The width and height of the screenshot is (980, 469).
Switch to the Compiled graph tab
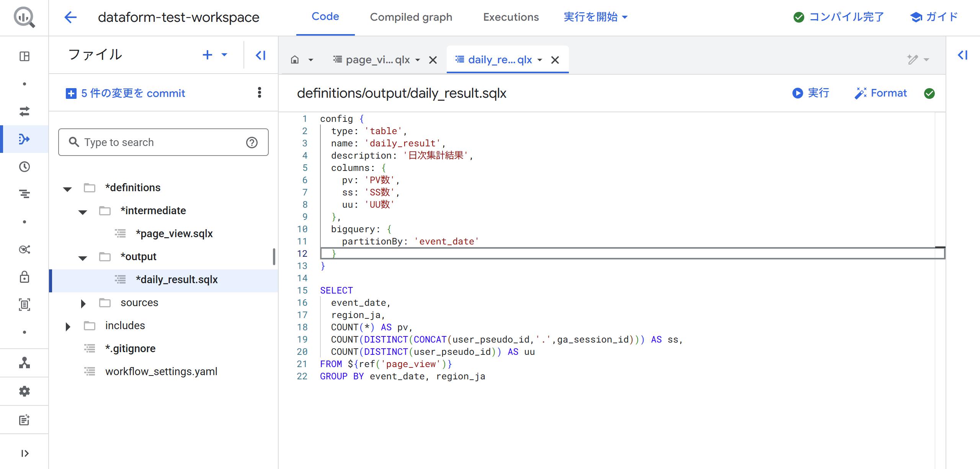pyautogui.click(x=411, y=17)
